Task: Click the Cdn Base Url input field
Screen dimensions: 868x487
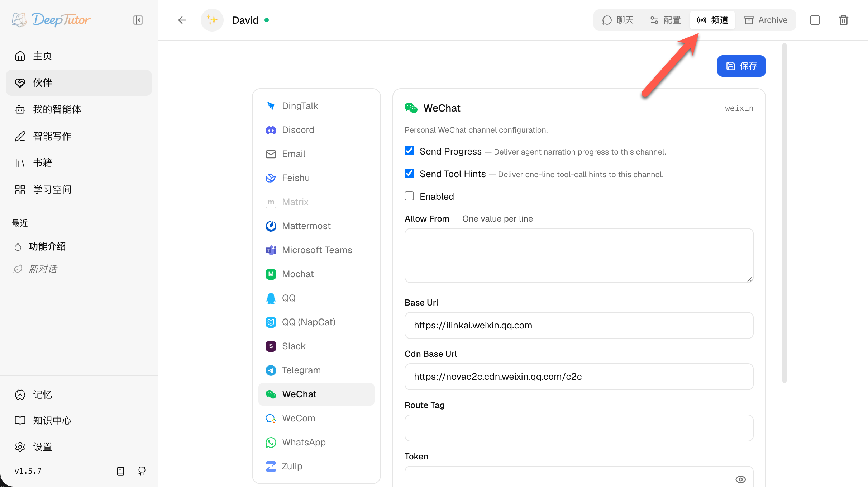Action: coord(579,377)
